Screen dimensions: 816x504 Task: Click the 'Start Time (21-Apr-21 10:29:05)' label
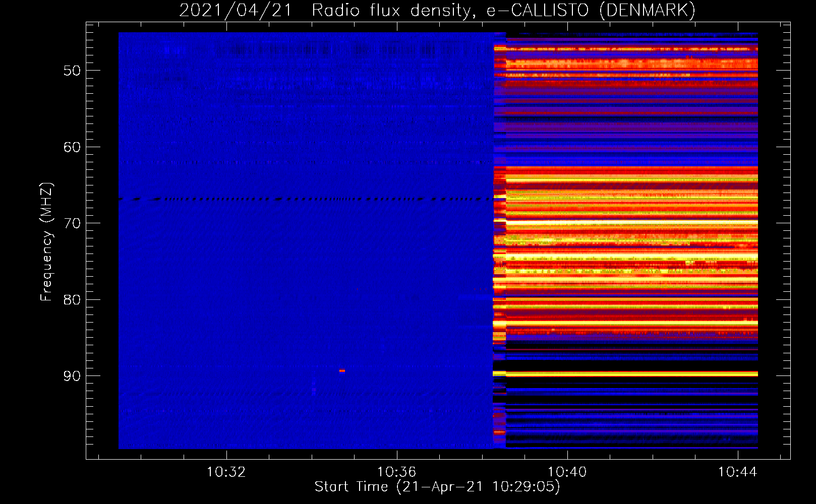(437, 487)
